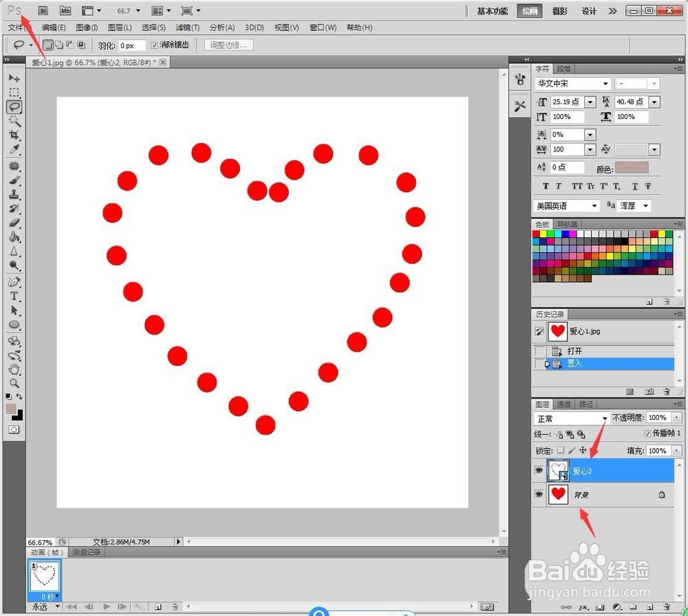The width and height of the screenshot is (688, 616).
Task: Toggle faux bold text style
Action: click(x=546, y=186)
